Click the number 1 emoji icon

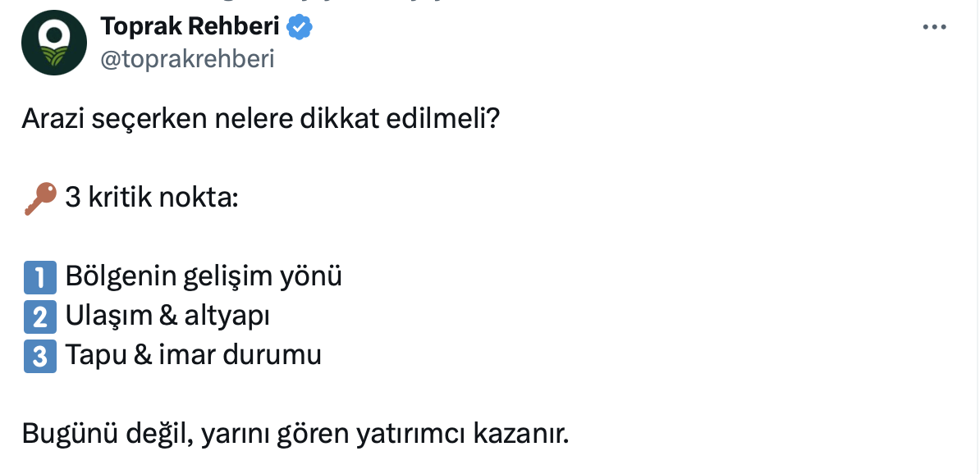point(39,277)
